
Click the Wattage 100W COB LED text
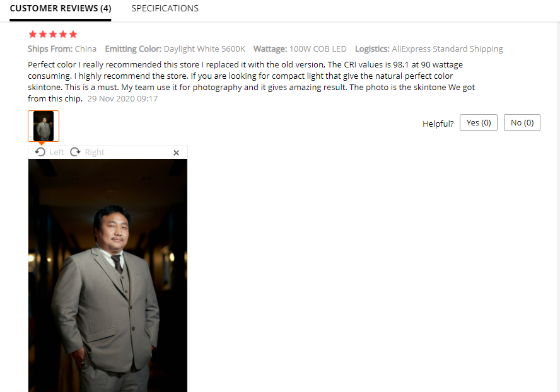[x=300, y=49]
